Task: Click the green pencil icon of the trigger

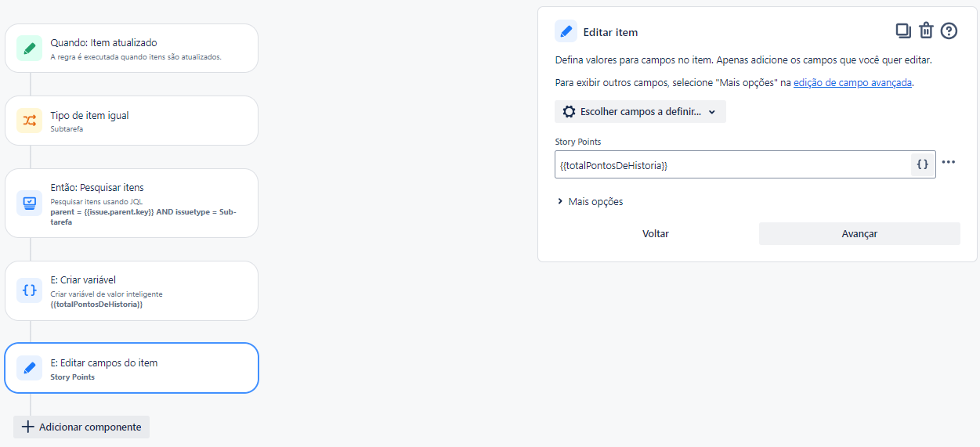Action: click(30, 49)
